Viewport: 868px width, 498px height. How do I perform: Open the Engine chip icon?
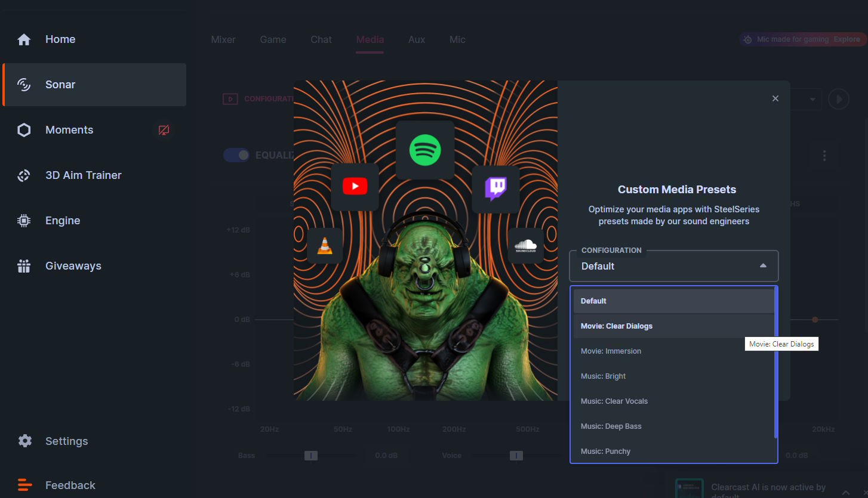(24, 221)
